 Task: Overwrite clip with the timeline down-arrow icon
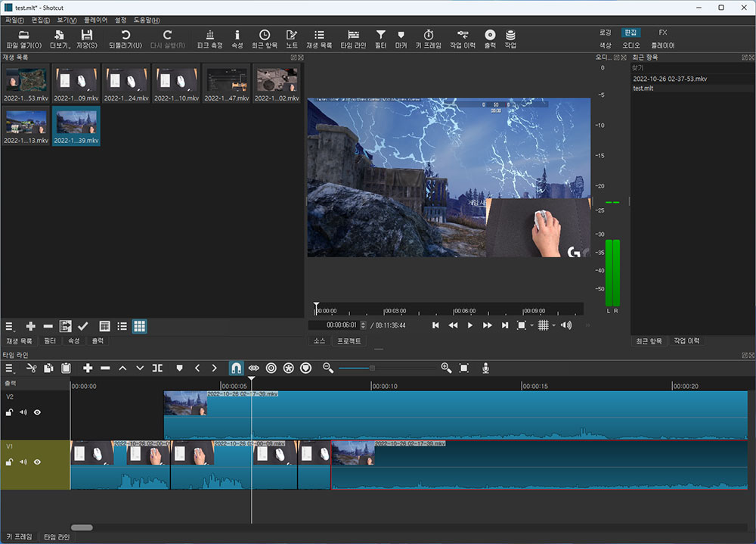[140, 368]
